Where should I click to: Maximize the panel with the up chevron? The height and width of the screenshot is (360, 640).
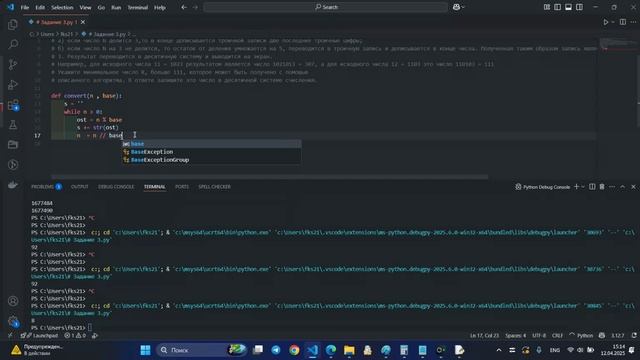[622, 187]
